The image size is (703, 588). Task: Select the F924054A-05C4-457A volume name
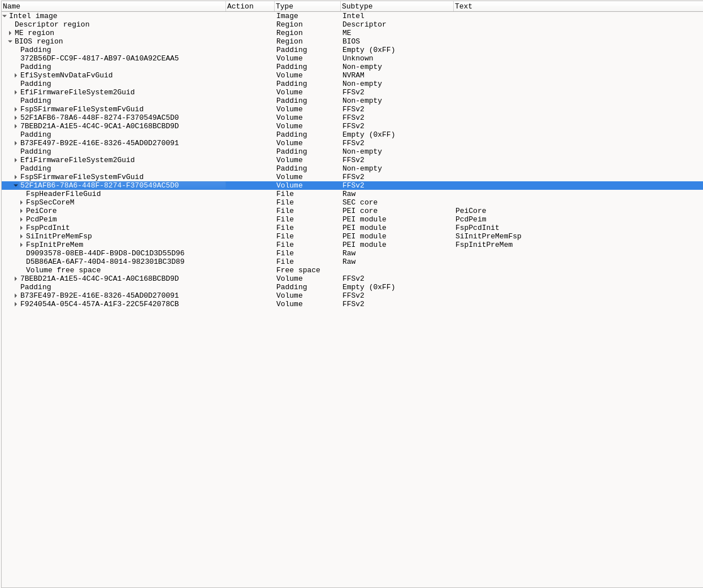pyautogui.click(x=99, y=304)
